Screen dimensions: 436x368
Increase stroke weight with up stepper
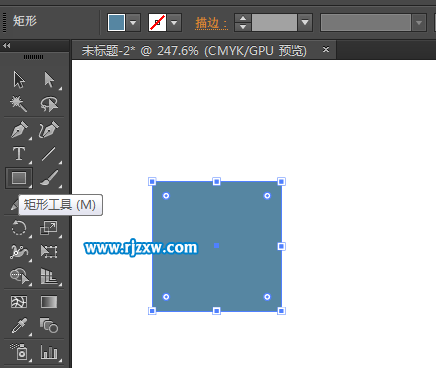(x=243, y=18)
